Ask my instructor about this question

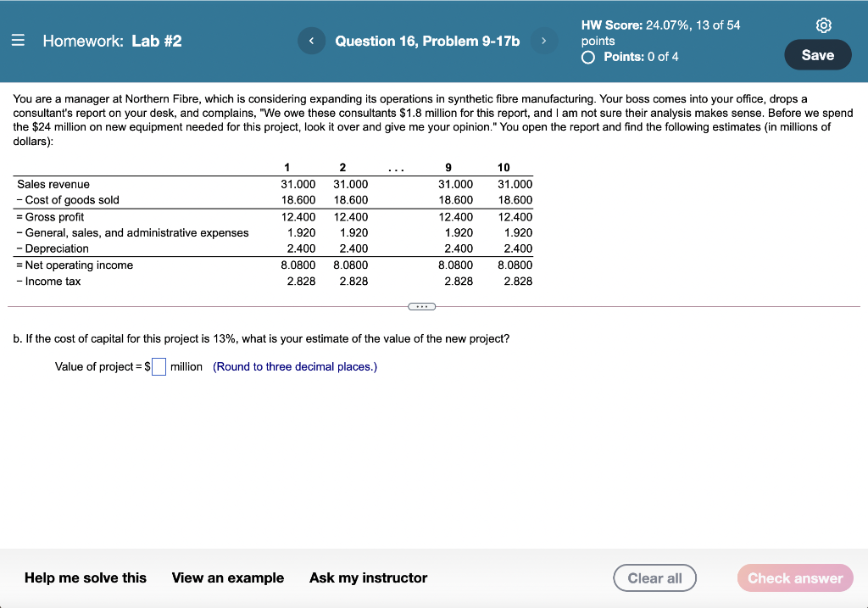[x=368, y=577]
